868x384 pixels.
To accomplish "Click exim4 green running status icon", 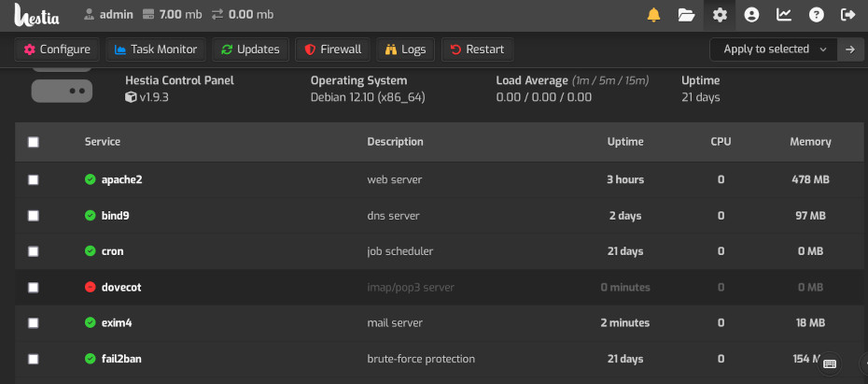I will (x=91, y=322).
